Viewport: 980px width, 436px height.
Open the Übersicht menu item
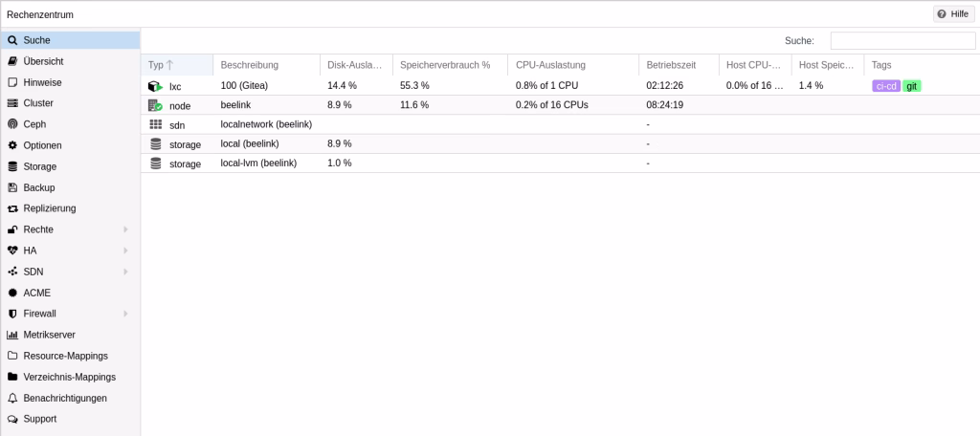coord(43,61)
